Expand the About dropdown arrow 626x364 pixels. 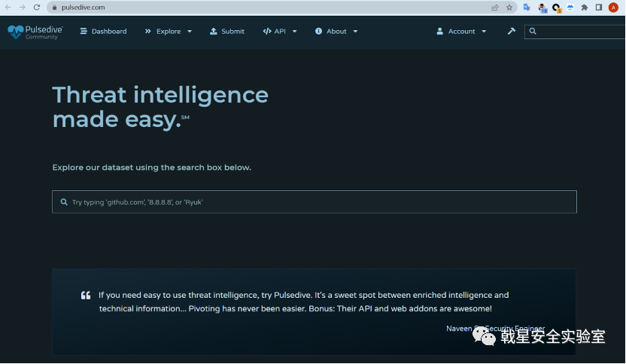coord(355,32)
